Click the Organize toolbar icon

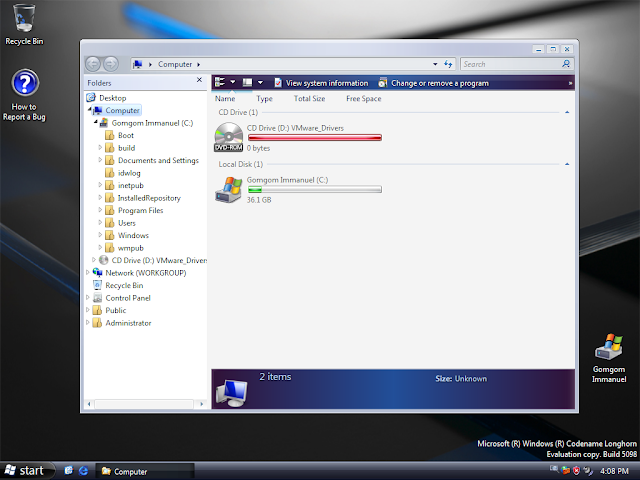[220, 82]
